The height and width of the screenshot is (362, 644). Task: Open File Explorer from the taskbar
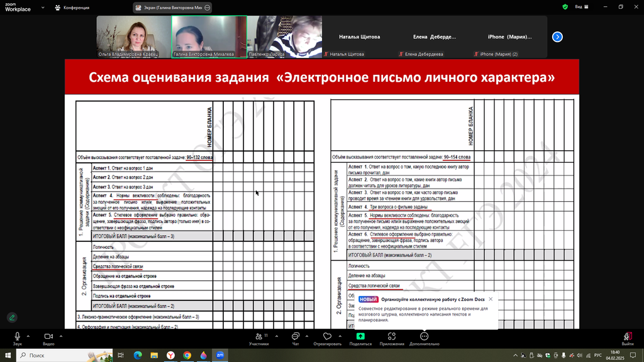[154, 355]
